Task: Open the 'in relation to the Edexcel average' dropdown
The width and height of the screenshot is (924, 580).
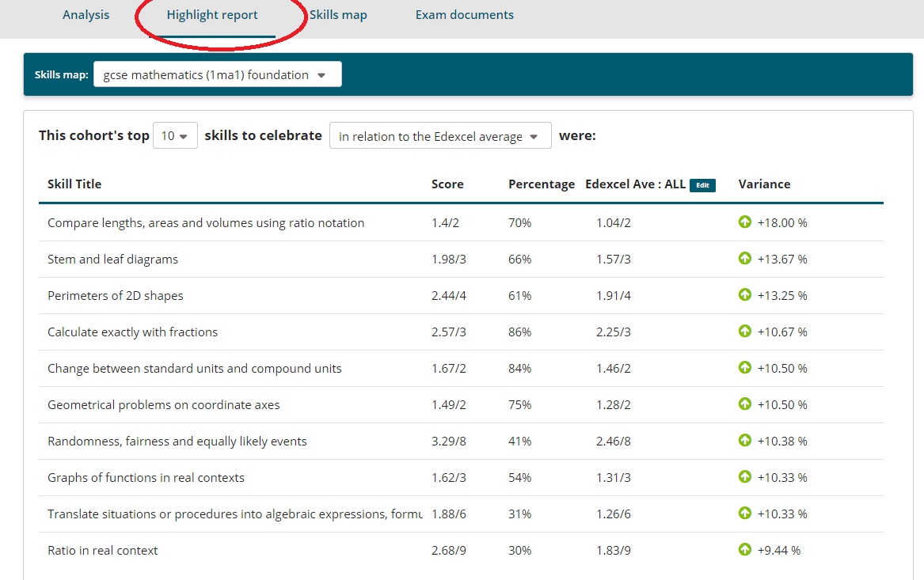Action: 440,135
